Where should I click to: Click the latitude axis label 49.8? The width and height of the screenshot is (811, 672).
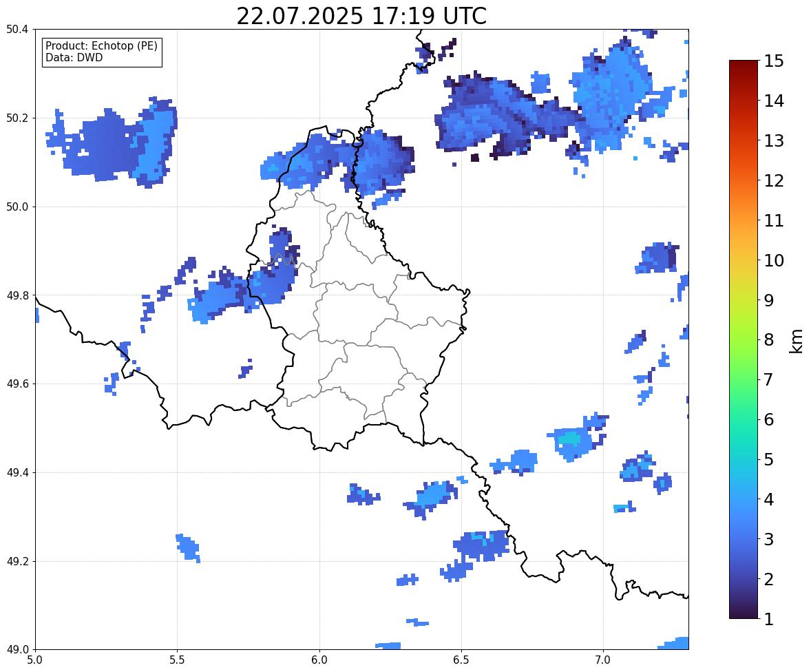click(x=17, y=295)
